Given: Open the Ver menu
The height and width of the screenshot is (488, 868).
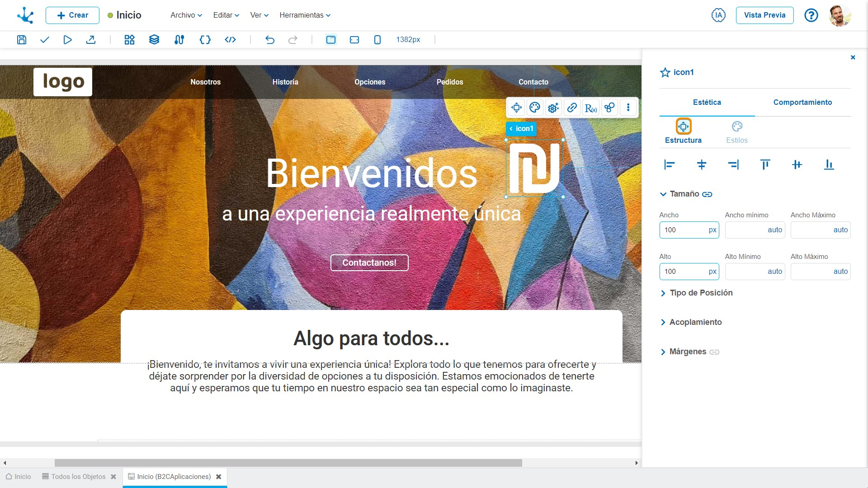Looking at the screenshot, I should pos(259,15).
